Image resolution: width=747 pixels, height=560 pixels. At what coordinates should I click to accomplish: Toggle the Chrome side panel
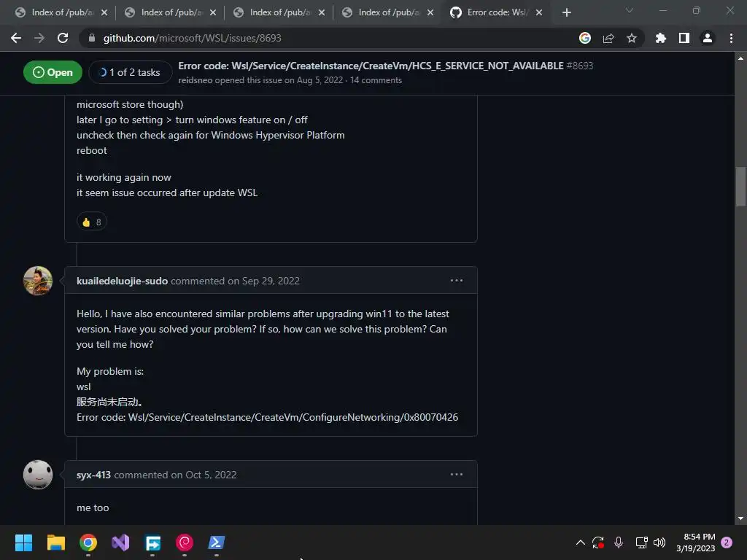[x=684, y=38]
